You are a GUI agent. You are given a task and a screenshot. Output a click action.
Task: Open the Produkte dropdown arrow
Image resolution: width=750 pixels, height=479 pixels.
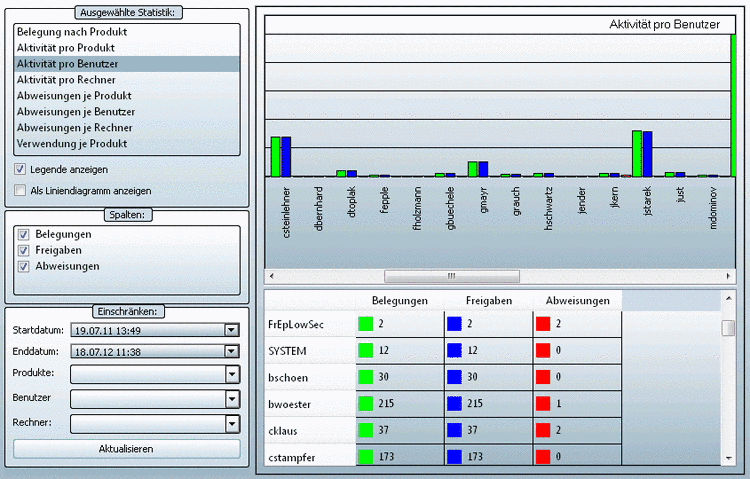(x=232, y=374)
